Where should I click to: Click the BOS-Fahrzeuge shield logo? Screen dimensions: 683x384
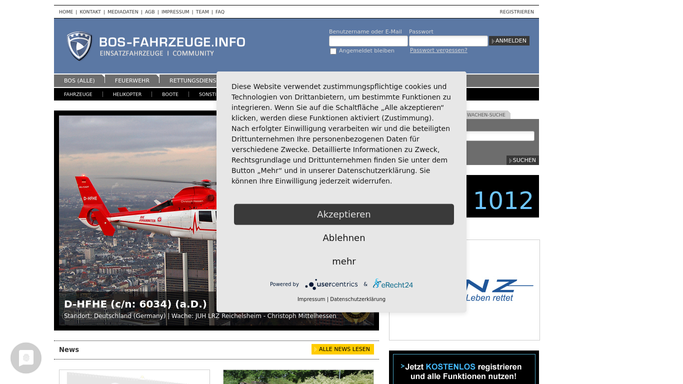point(79,46)
